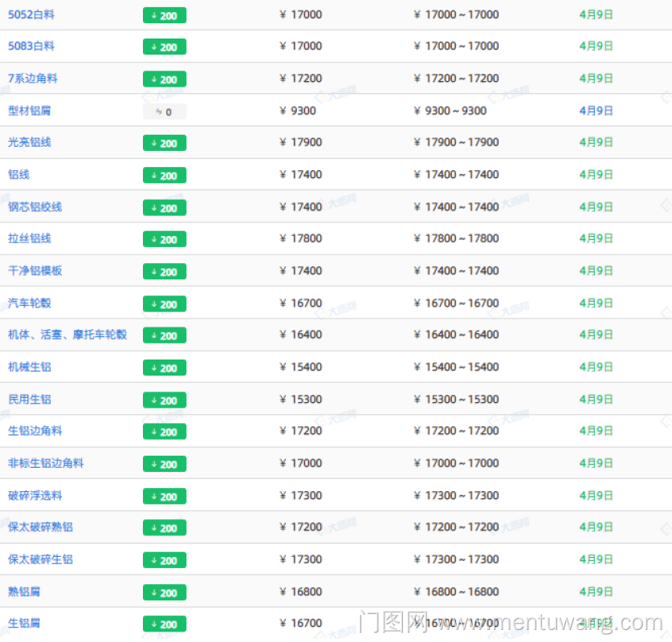Click the down-200 badge in 拉丝铝线 row
Image resolution: width=672 pixels, height=642 pixels.
[x=164, y=239]
